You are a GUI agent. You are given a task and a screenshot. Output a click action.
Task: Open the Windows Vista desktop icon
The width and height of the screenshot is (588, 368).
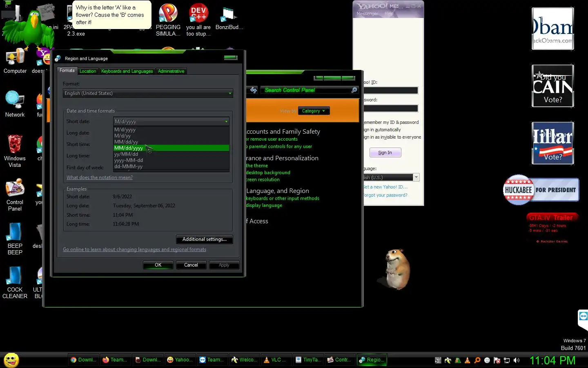coord(15,151)
